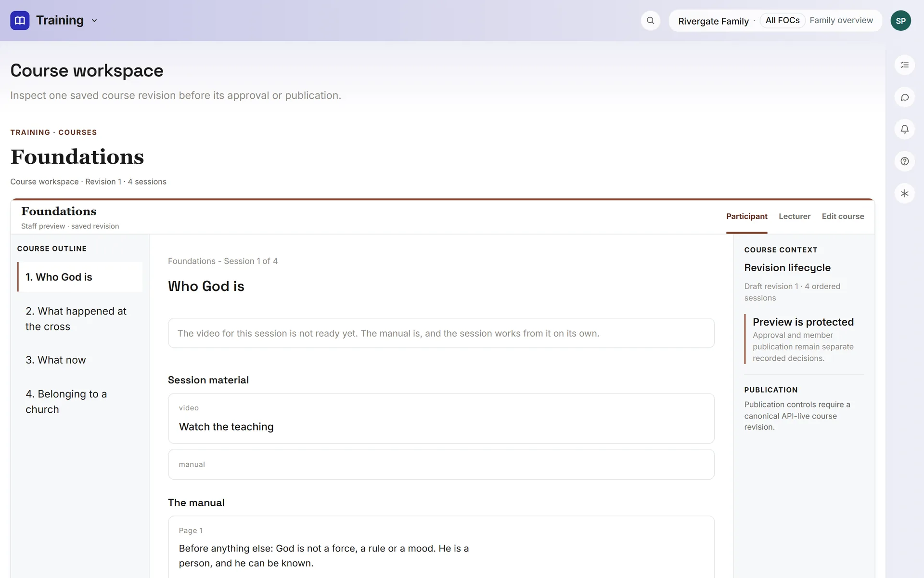Expand the Training app switcher chevron
This screenshot has height=578, width=924.
click(94, 21)
